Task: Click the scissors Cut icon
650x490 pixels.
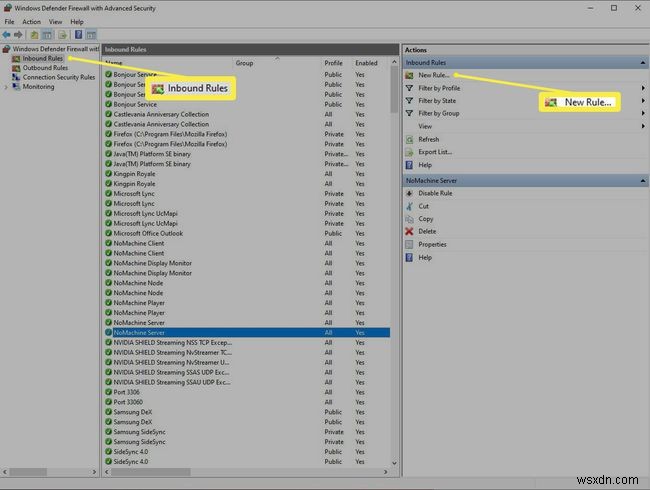Action: [x=409, y=206]
